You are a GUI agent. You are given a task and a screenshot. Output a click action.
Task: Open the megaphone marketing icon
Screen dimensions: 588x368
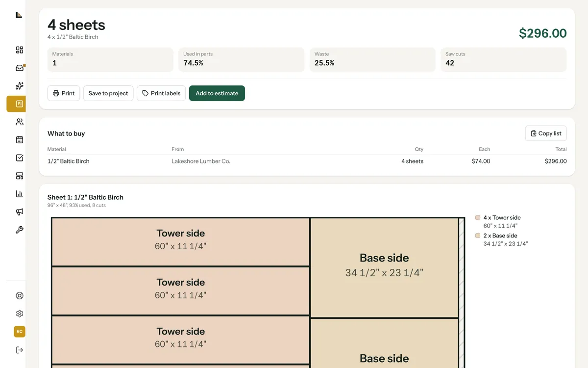click(x=20, y=212)
